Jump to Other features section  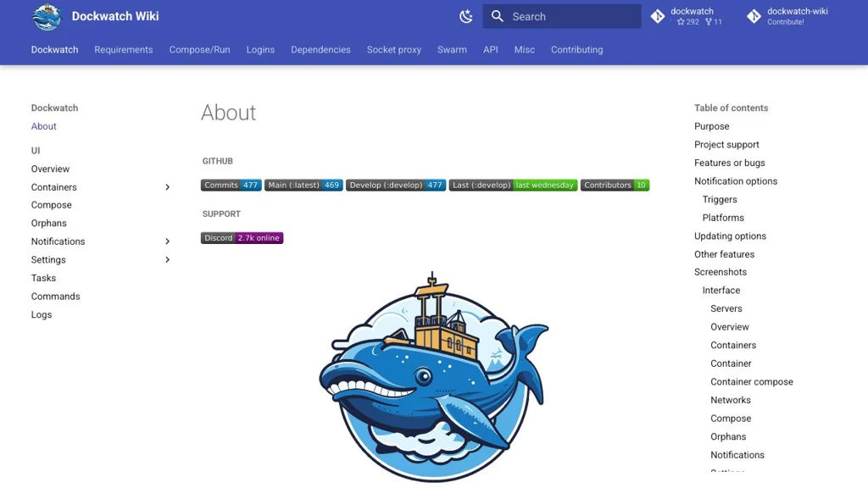point(724,254)
